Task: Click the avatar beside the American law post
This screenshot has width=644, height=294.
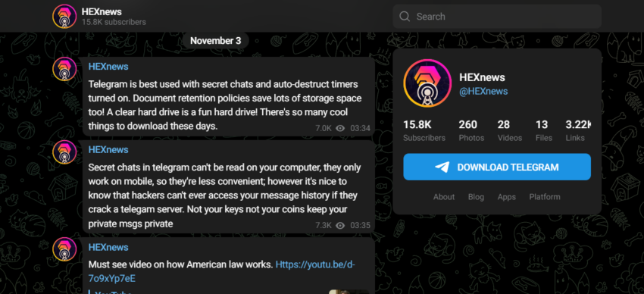Action: click(x=64, y=249)
